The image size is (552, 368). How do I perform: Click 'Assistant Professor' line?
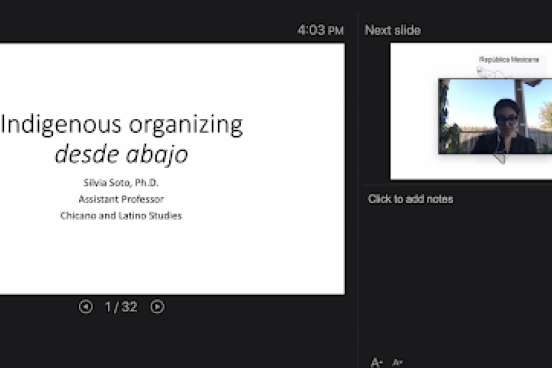[x=121, y=199]
